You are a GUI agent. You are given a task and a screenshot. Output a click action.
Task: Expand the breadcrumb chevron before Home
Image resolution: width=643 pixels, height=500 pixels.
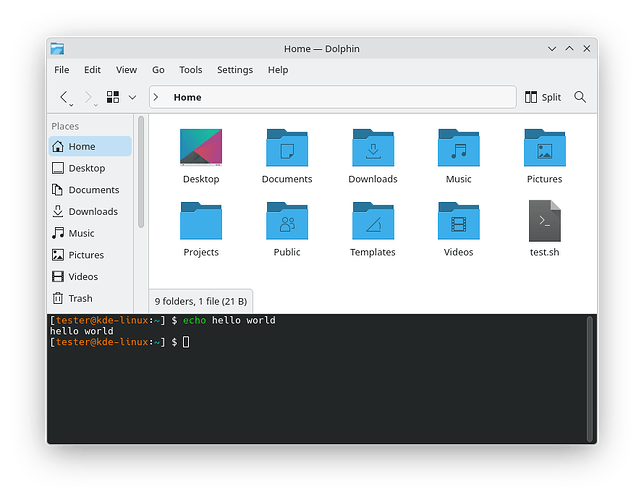point(156,97)
